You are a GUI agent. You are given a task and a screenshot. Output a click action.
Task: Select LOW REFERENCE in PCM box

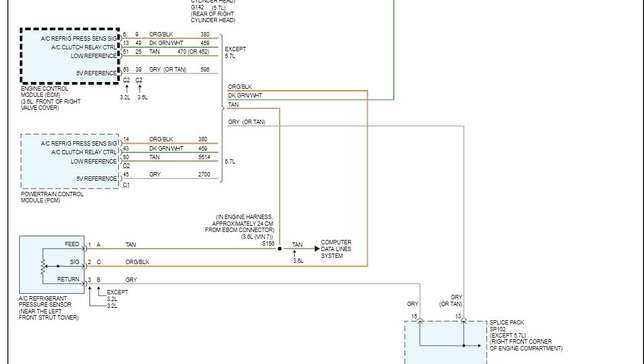point(94,162)
